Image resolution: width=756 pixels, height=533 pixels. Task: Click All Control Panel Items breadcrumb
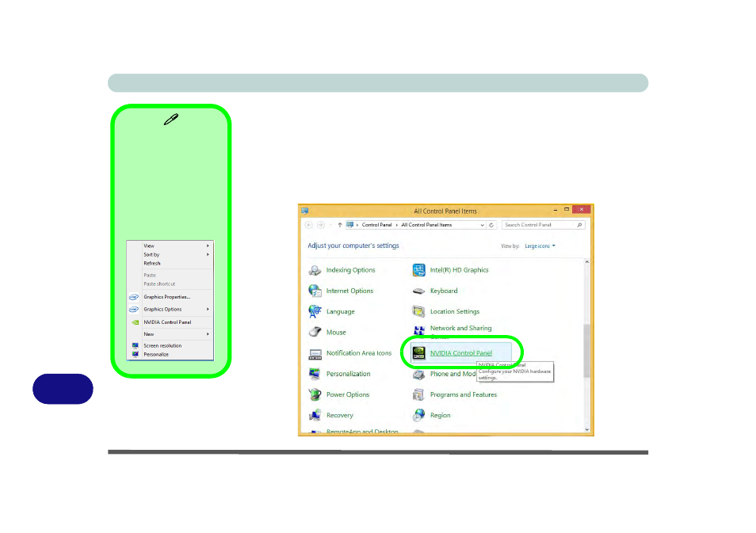click(426, 225)
